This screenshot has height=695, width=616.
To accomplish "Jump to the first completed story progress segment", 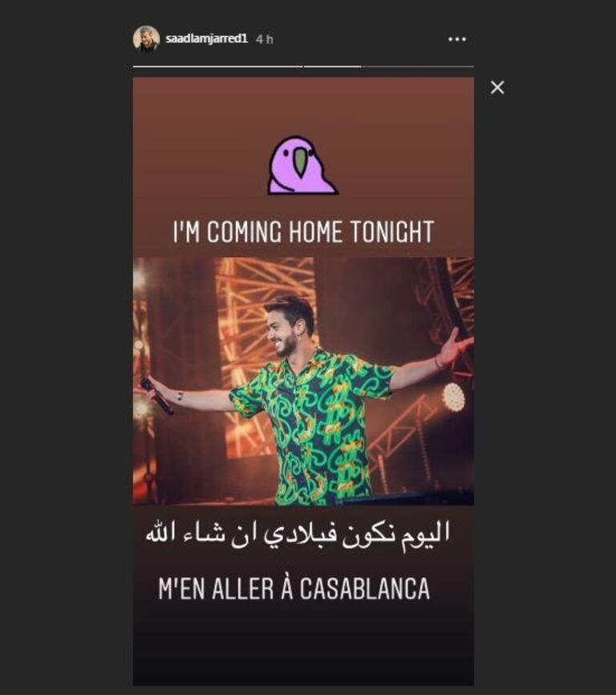I will click(x=218, y=67).
